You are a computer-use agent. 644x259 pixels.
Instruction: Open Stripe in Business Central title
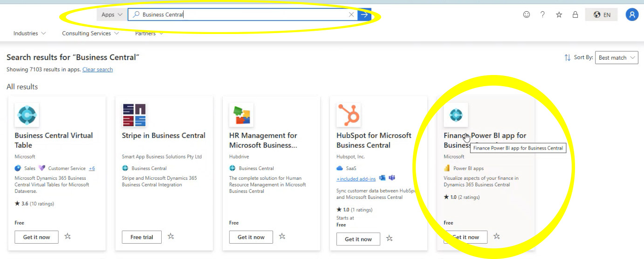click(x=164, y=136)
